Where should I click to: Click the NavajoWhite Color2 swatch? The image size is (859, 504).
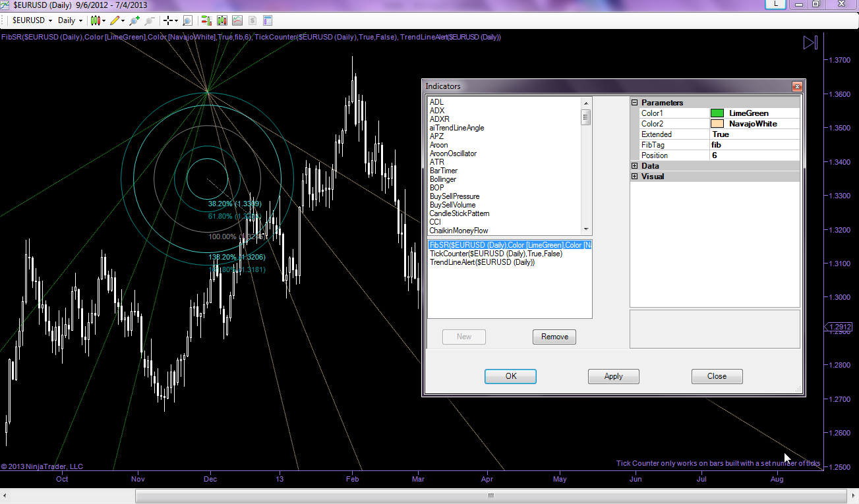tap(717, 124)
